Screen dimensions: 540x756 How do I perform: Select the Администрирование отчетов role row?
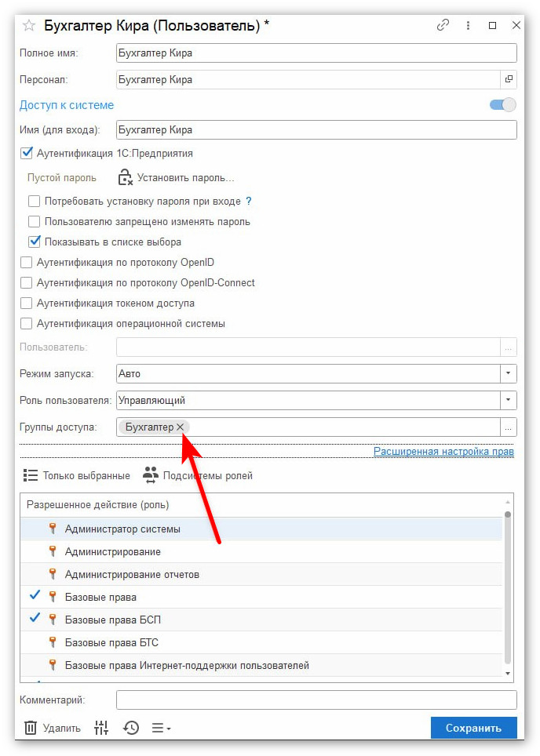click(261, 574)
